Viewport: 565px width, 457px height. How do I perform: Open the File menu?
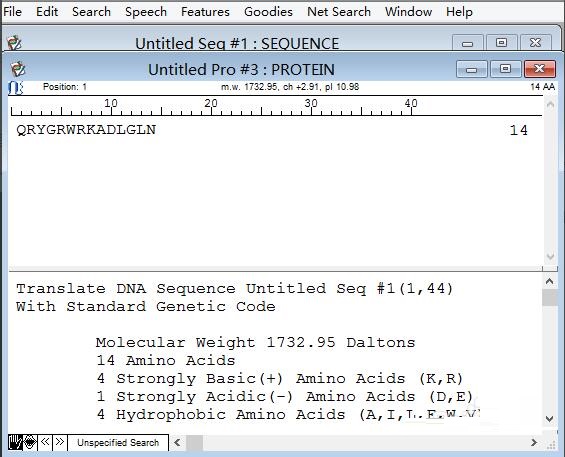13,12
